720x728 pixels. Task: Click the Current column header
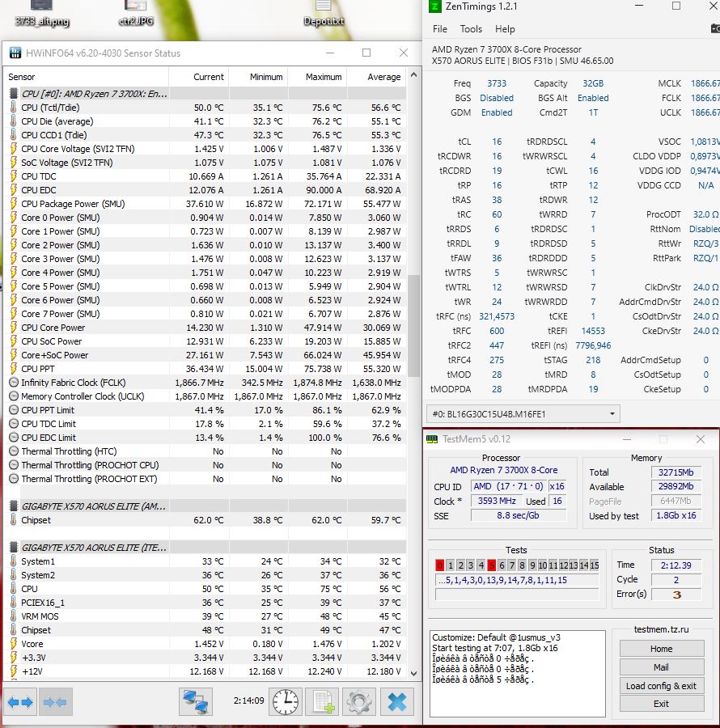(199, 77)
